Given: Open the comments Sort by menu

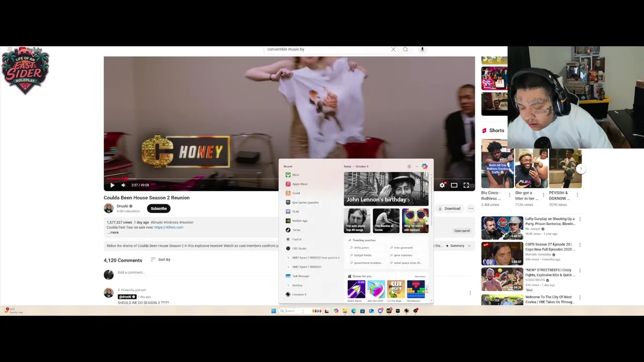Looking at the screenshot, I should coord(160,259).
